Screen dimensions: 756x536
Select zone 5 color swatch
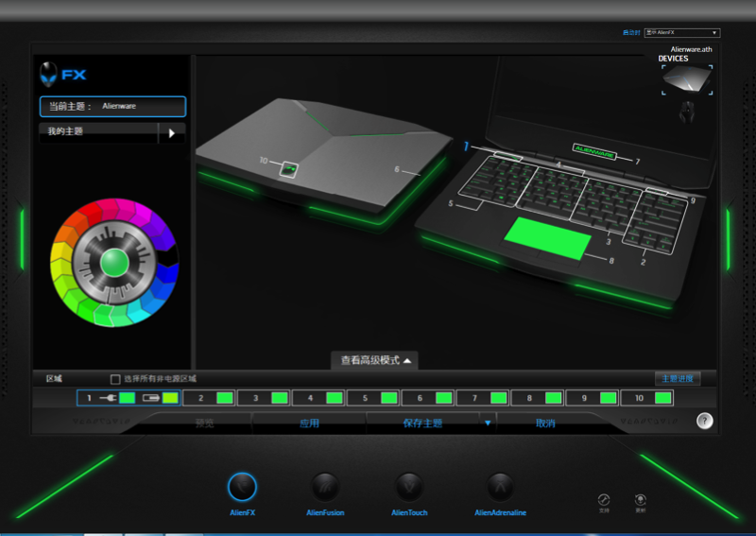tap(389, 398)
